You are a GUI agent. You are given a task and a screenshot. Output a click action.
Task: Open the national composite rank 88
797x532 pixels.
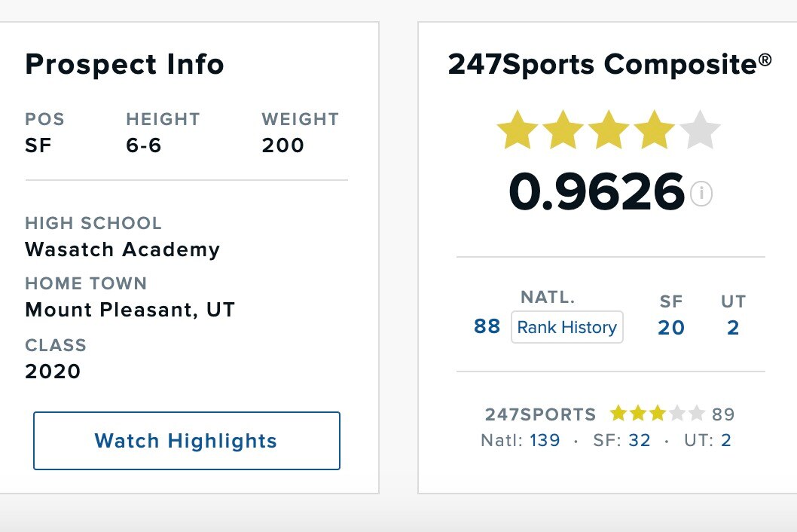(x=487, y=327)
